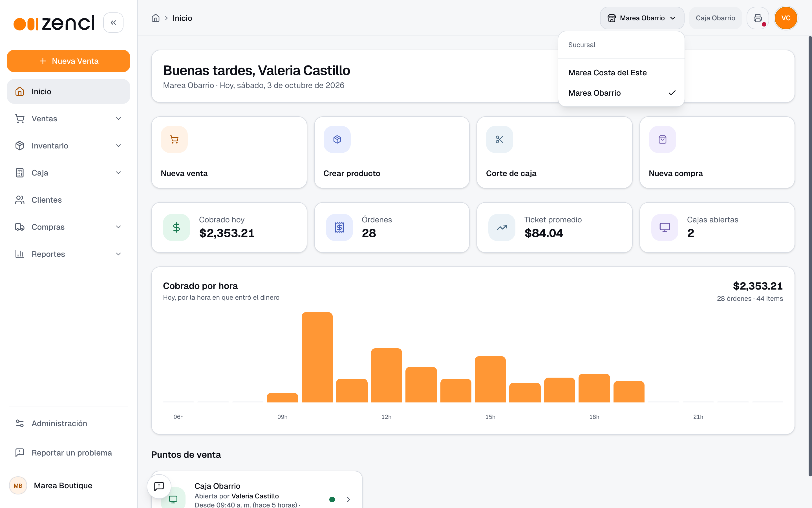Click the Marea Boutique organization name
The image size is (812, 508).
(x=63, y=485)
